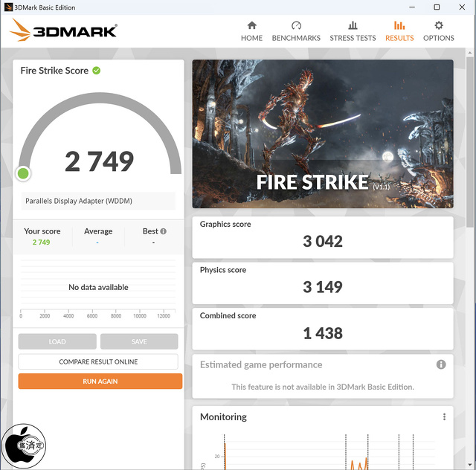Click the LOAD button

pos(57,341)
